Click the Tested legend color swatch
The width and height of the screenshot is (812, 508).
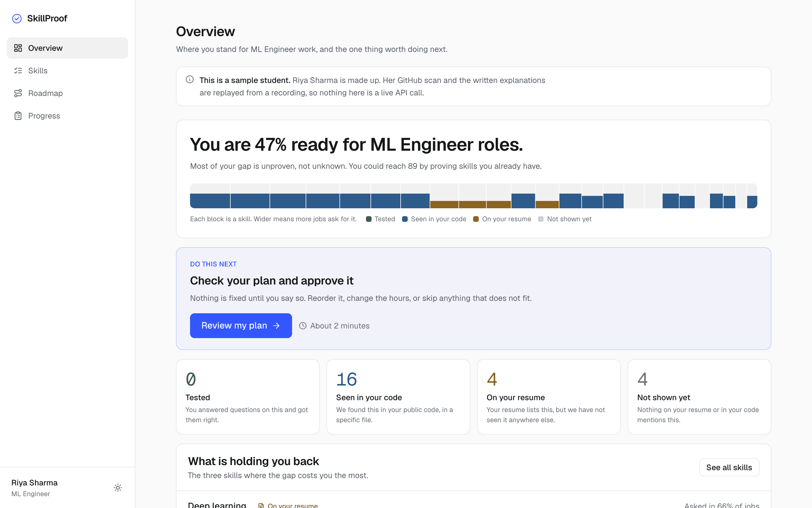pyautogui.click(x=369, y=219)
